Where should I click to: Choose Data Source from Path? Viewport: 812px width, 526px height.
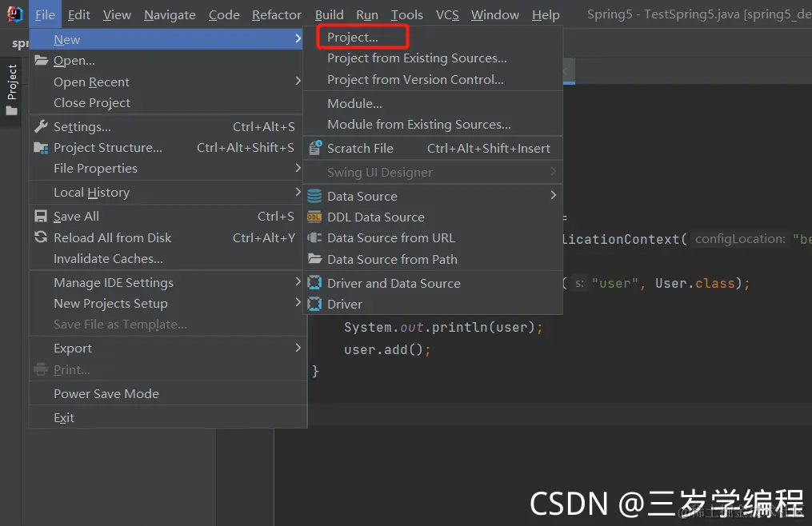(433, 259)
